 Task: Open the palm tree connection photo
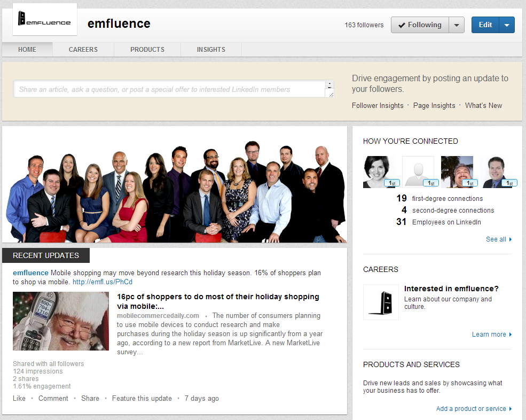[457, 172]
